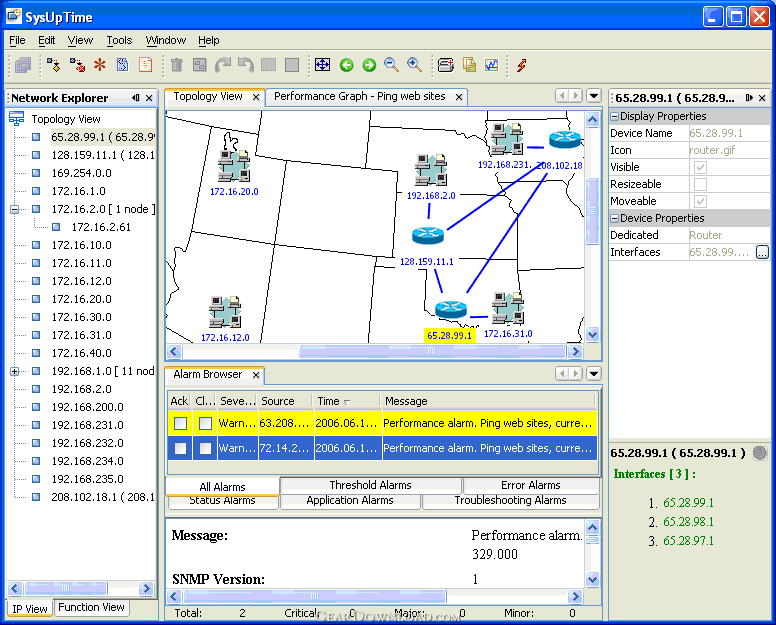Close the Alarm Browser tab

coord(256,375)
